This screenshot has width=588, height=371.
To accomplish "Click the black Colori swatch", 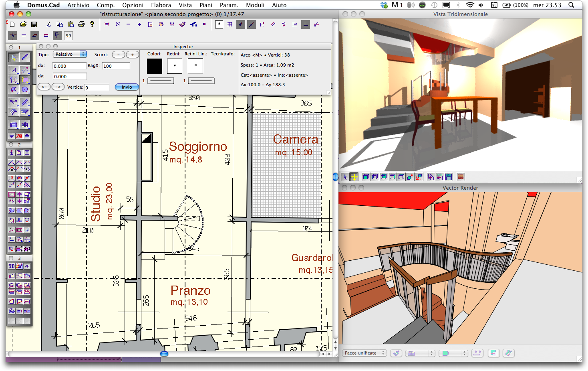I will pyautogui.click(x=155, y=66).
